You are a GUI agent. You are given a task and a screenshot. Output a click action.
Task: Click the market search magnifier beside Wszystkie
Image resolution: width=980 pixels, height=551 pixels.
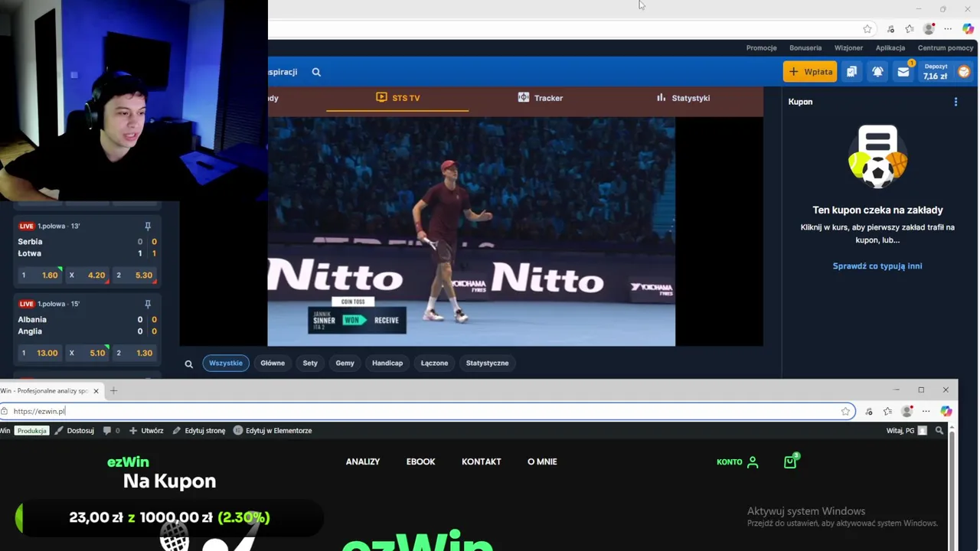point(188,364)
